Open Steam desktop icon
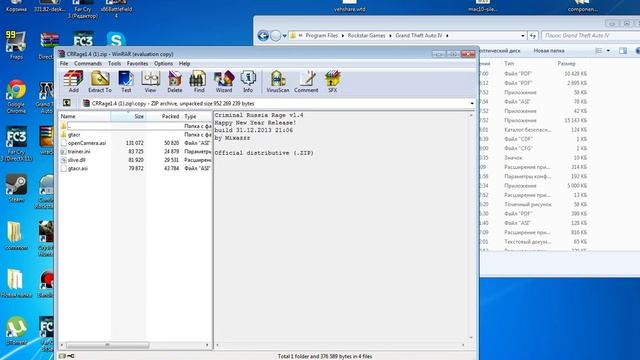 point(16,188)
